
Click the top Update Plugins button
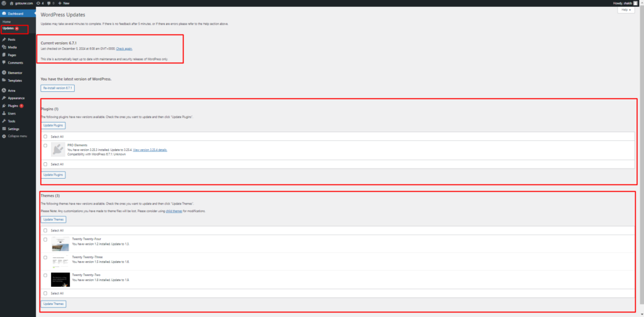pyautogui.click(x=53, y=125)
